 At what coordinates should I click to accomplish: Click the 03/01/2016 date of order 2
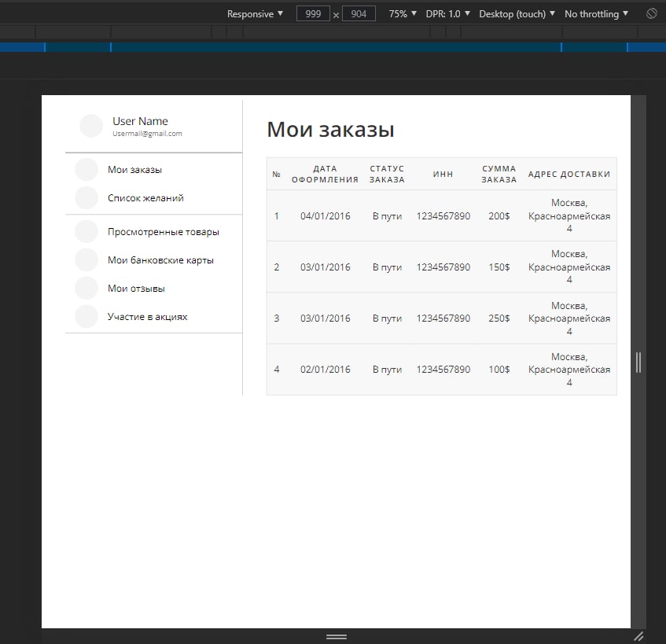(326, 267)
